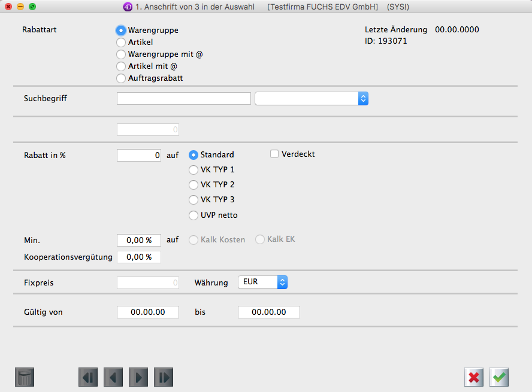This screenshot has height=392, width=532.
Task: Cancel with the red X icon
Action: pos(474,377)
